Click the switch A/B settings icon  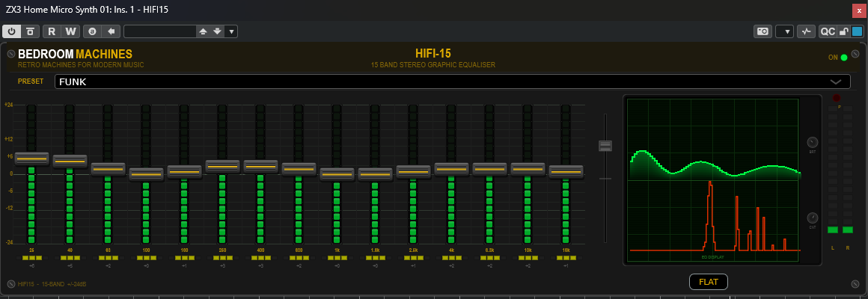click(x=92, y=31)
